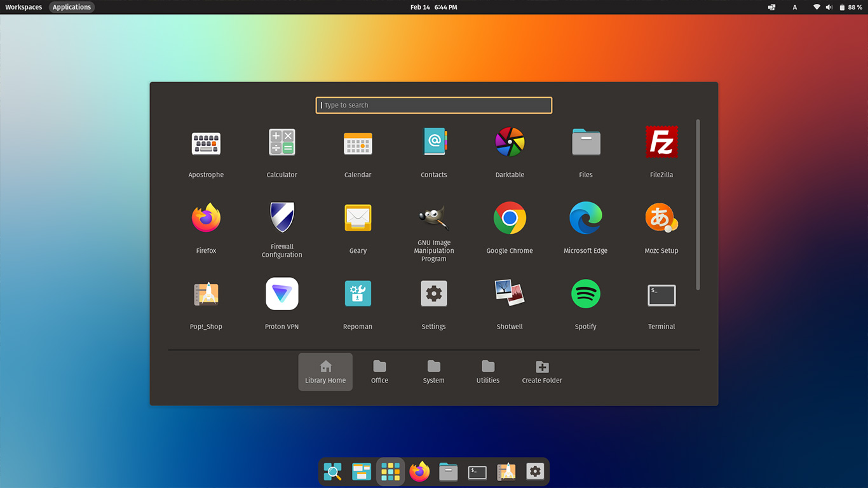868x488 pixels.
Task: Click Create Folder button
Action: tap(542, 372)
